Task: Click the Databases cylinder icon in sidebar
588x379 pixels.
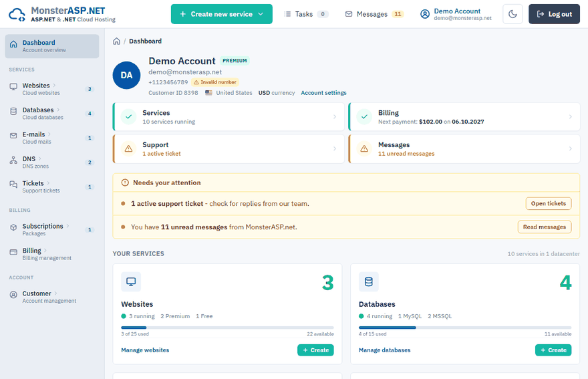Action: tap(13, 111)
